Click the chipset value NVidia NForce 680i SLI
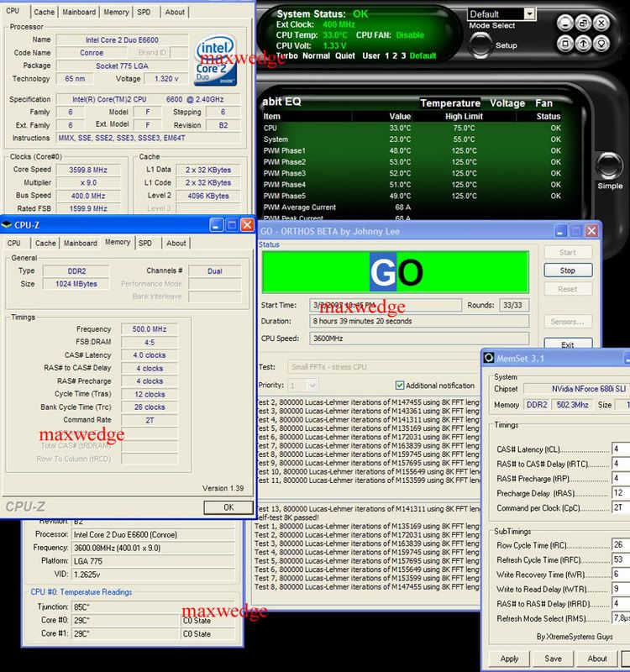 pos(577,389)
